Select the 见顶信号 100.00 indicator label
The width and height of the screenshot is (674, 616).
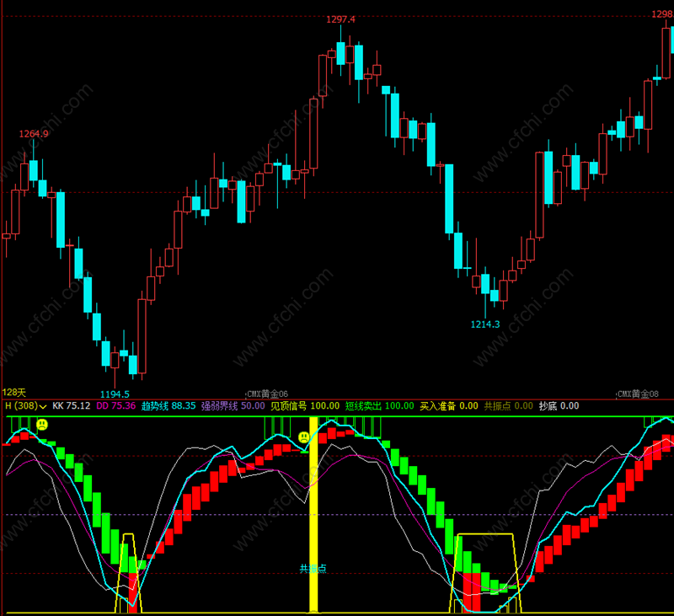(305, 406)
